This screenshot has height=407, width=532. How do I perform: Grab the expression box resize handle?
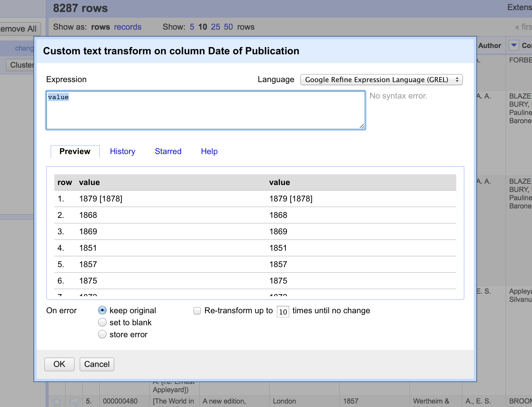coord(362,126)
